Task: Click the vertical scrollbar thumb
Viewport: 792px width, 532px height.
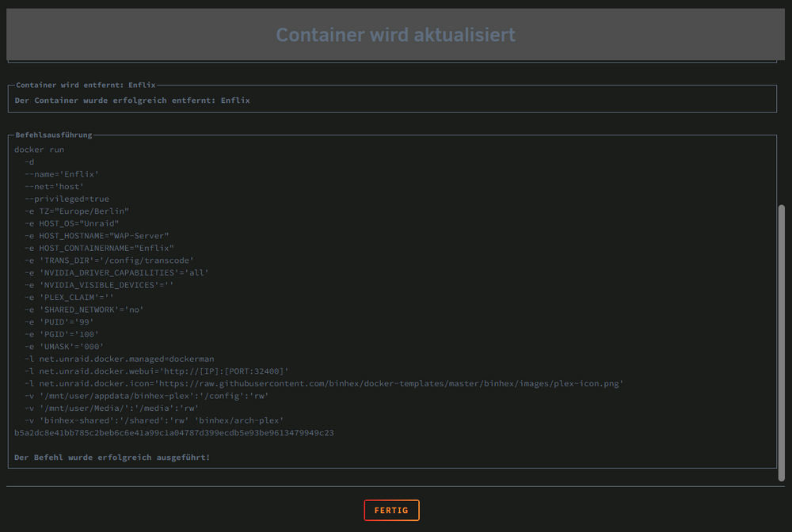Action: point(782,343)
